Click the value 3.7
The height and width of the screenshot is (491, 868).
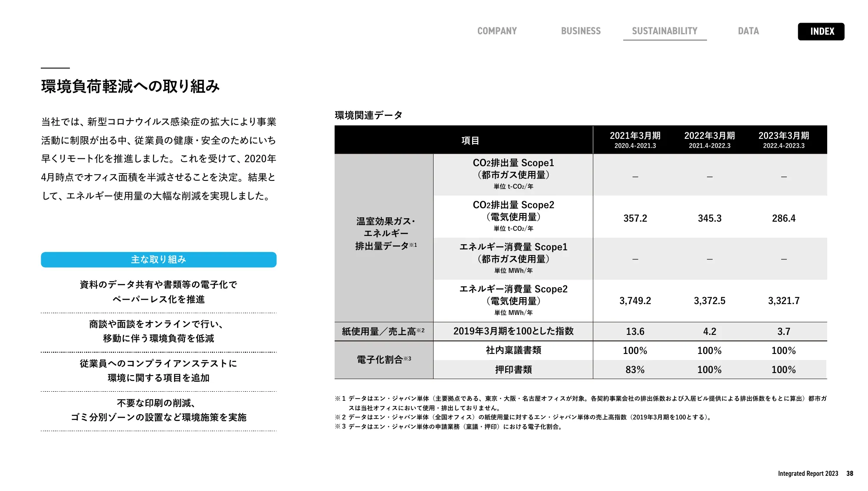tap(784, 331)
